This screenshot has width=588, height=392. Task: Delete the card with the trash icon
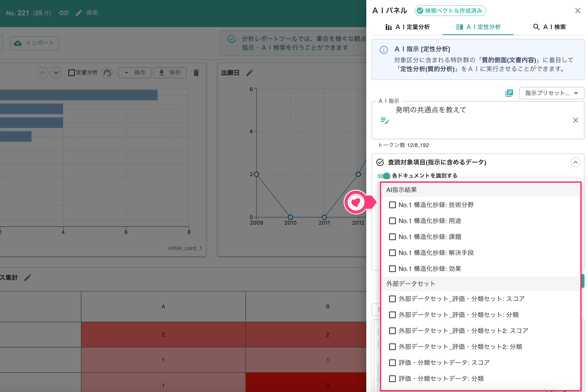pos(196,73)
